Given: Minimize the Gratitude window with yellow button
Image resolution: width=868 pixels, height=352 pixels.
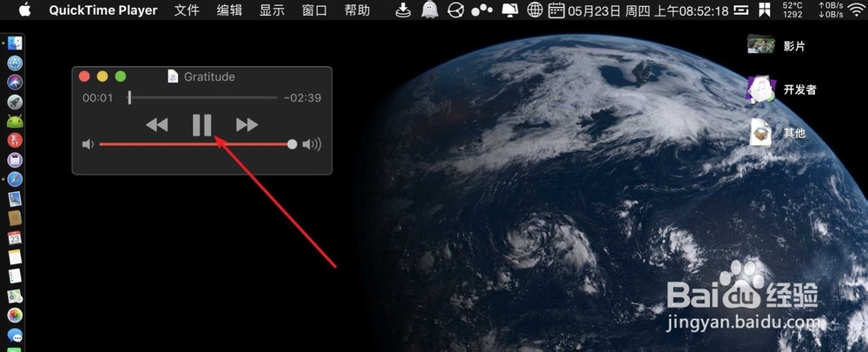Looking at the screenshot, I should (x=102, y=76).
